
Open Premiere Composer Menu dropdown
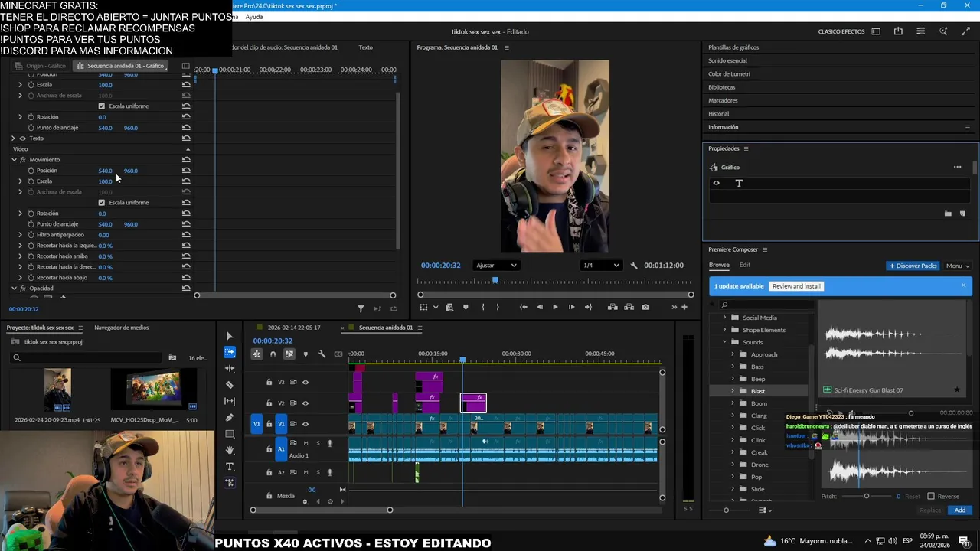958,266
